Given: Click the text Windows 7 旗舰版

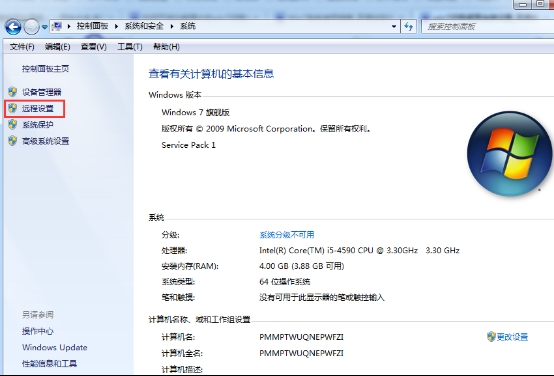Looking at the screenshot, I should (x=195, y=112).
